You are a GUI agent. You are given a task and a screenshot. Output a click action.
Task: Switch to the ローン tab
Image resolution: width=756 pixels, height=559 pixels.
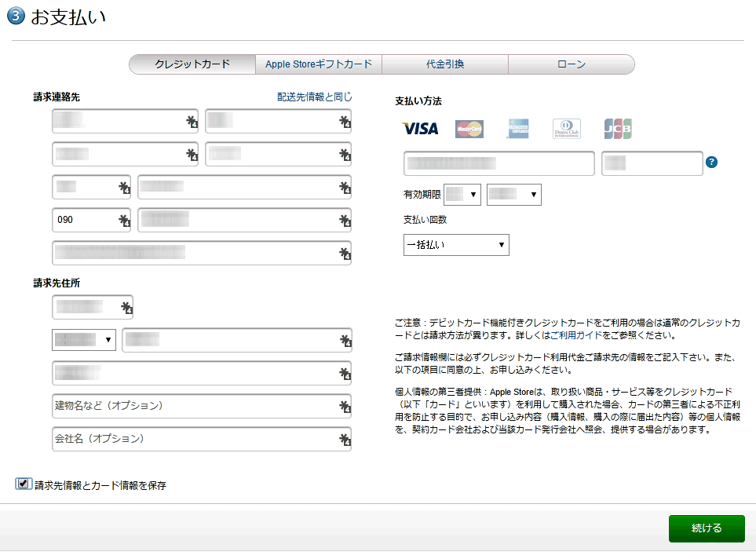[x=571, y=64]
